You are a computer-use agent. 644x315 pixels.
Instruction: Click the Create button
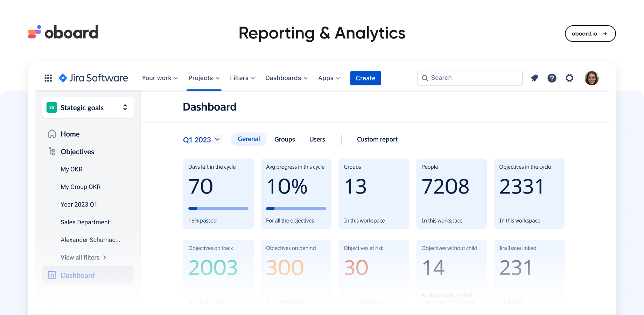(x=365, y=78)
